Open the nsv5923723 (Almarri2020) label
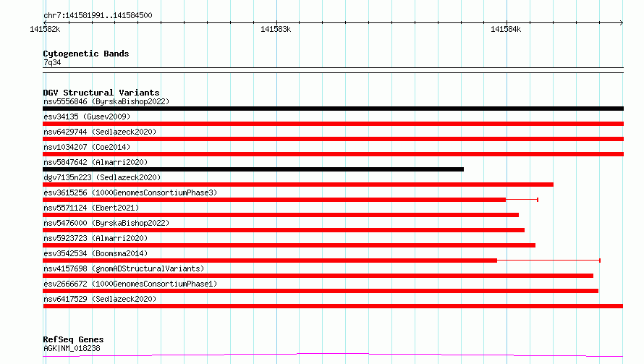 click(x=96, y=238)
